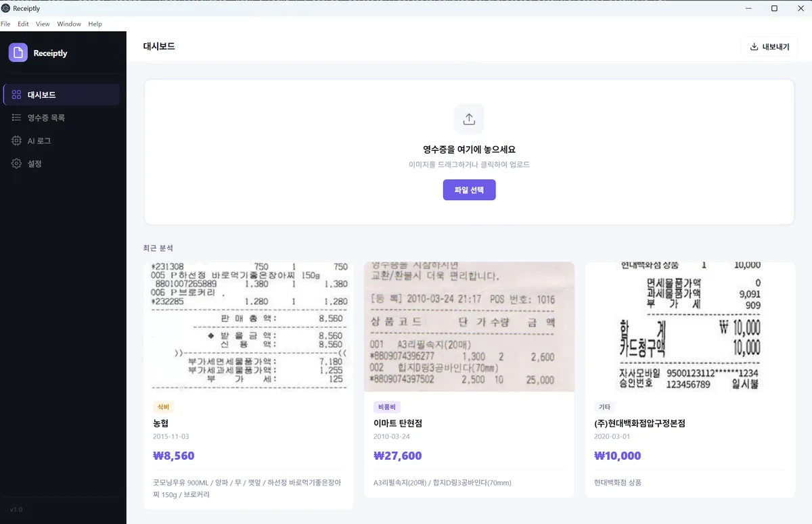This screenshot has width=812, height=524.
Task: Click the Receiptly icon in the title bar
Action: point(7,8)
